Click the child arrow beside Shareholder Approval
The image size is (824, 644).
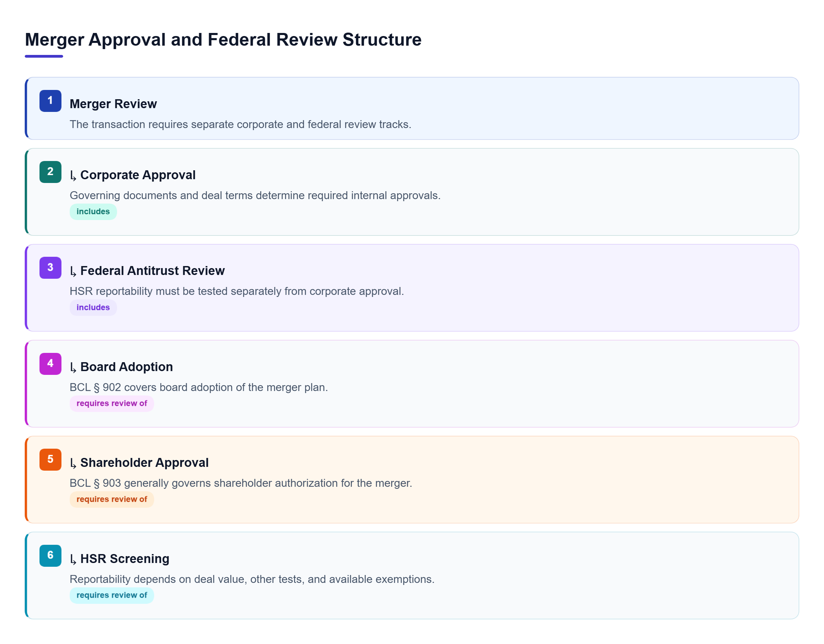pyautogui.click(x=73, y=463)
